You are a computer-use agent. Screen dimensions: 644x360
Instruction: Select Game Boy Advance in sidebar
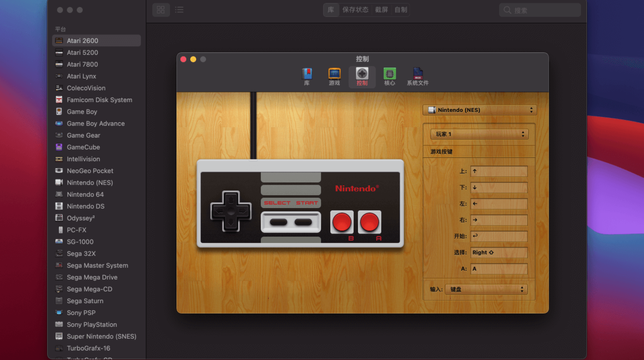coord(96,123)
